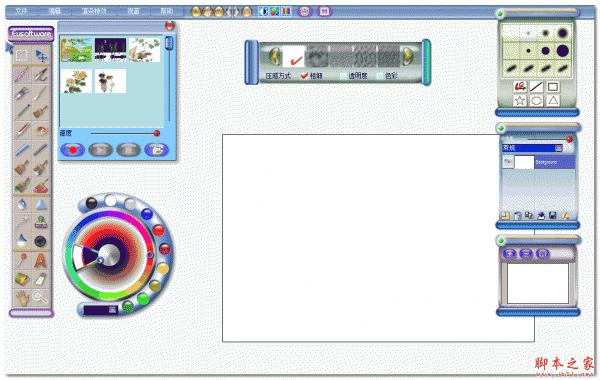
Task: Choose the text tool letter A
Action: pos(40,261)
